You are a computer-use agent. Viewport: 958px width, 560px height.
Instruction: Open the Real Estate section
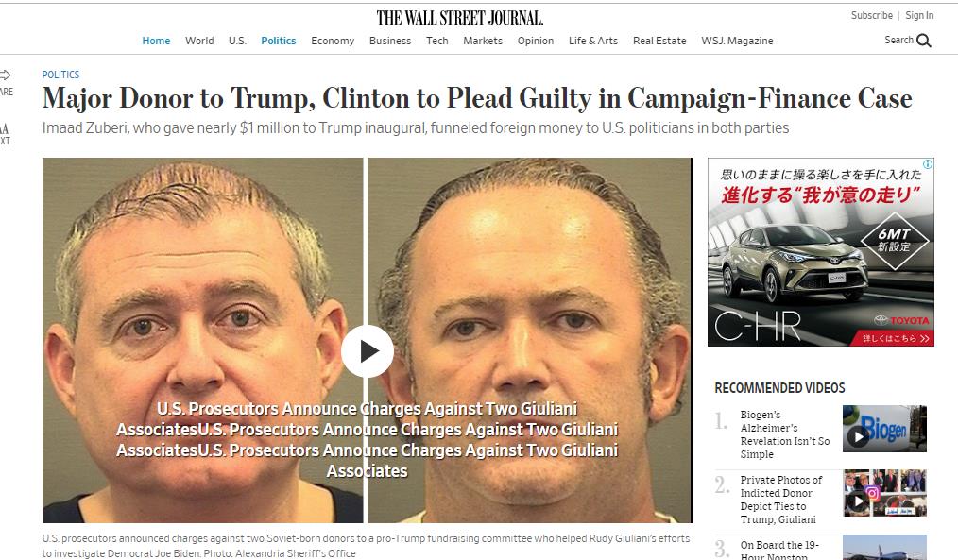pyautogui.click(x=659, y=41)
